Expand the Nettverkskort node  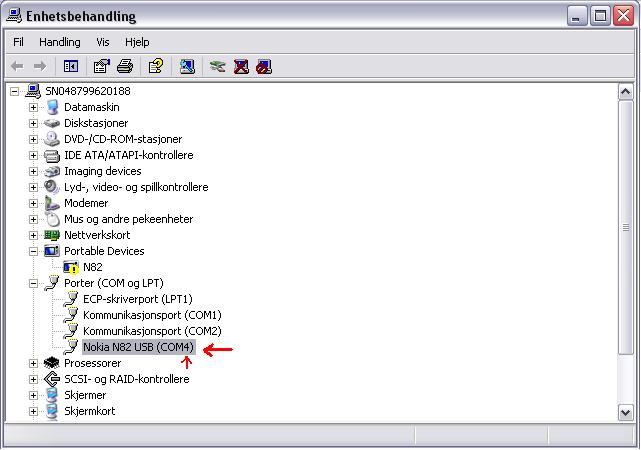[x=33, y=235]
